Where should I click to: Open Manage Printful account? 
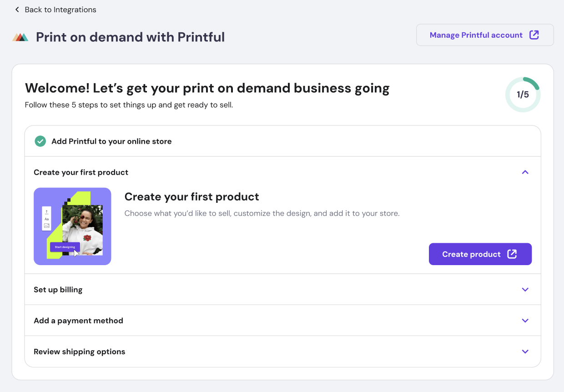pos(476,35)
